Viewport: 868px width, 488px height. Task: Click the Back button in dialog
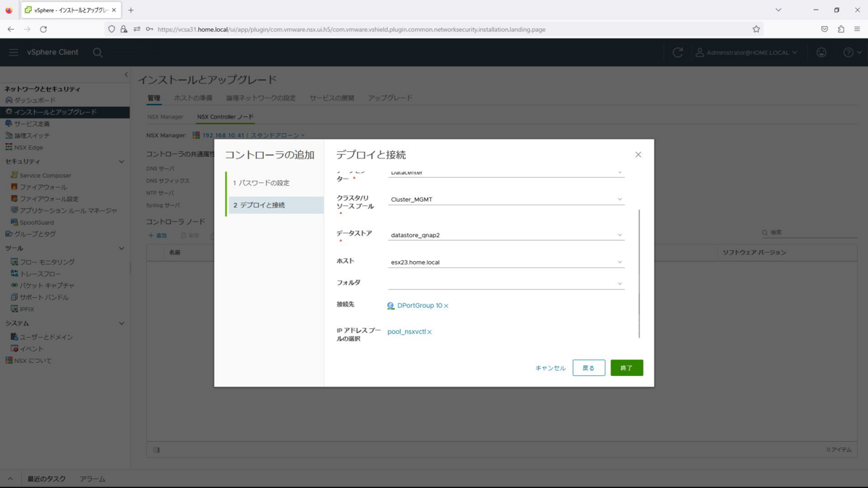click(x=589, y=368)
